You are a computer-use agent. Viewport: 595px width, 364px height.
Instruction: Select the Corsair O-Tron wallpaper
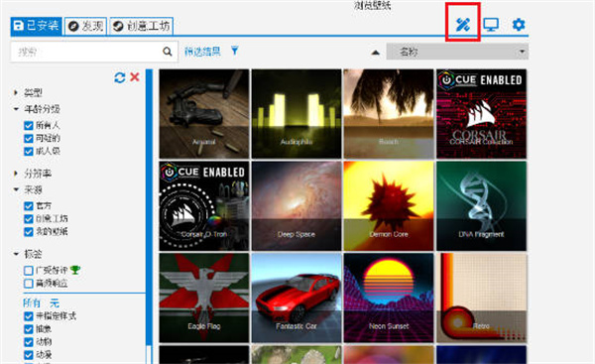(x=204, y=205)
